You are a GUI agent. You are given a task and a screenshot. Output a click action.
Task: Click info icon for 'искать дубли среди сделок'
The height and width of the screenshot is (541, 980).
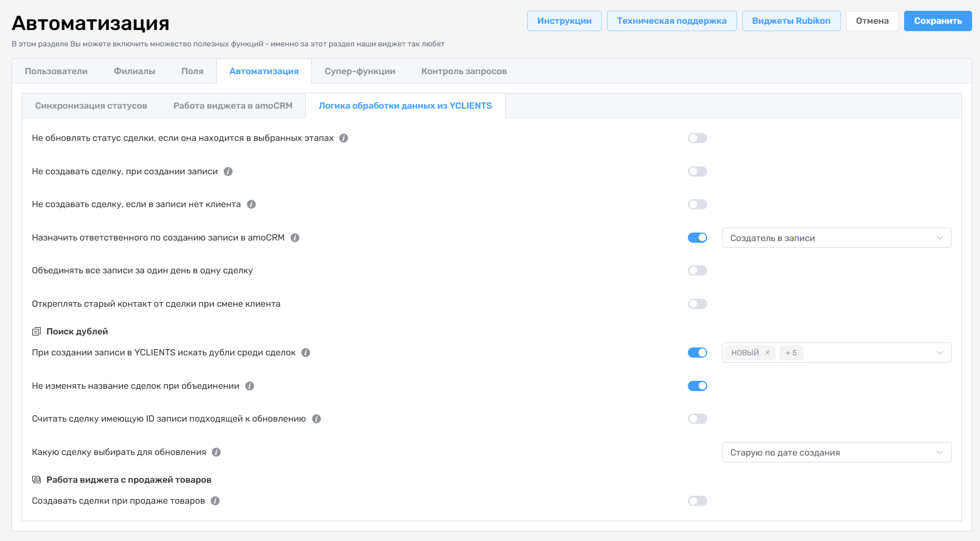click(306, 353)
